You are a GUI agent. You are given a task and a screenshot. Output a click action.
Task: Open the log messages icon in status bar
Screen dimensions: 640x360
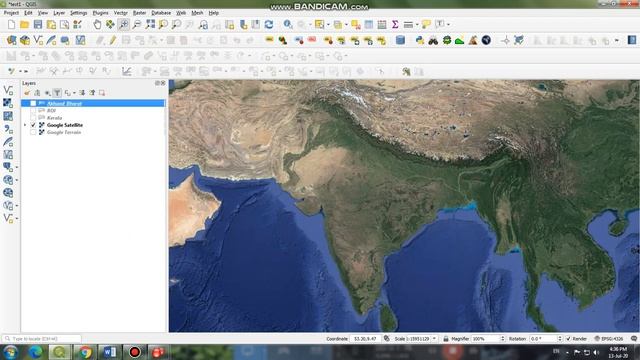634,339
